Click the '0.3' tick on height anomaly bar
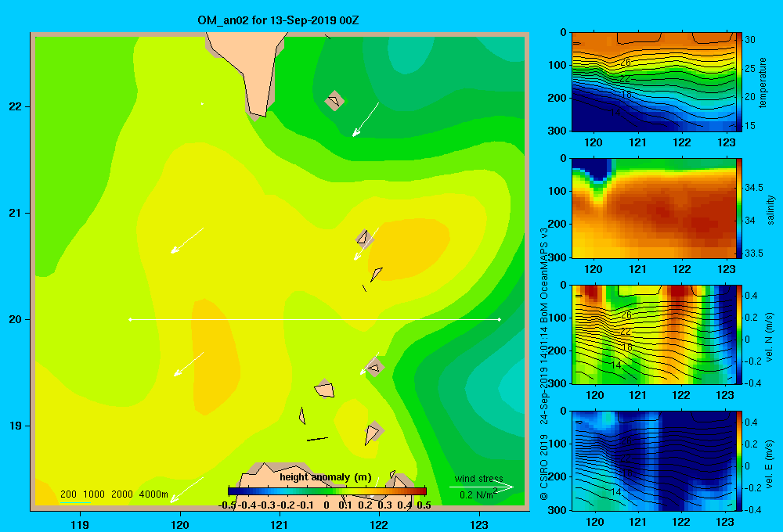The image size is (783, 532). [384, 505]
